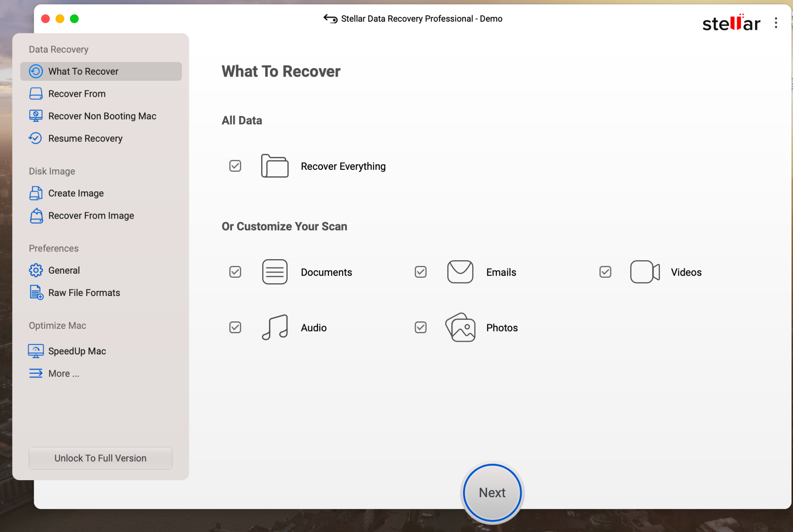Expand the More ... sidebar entry

(x=54, y=373)
